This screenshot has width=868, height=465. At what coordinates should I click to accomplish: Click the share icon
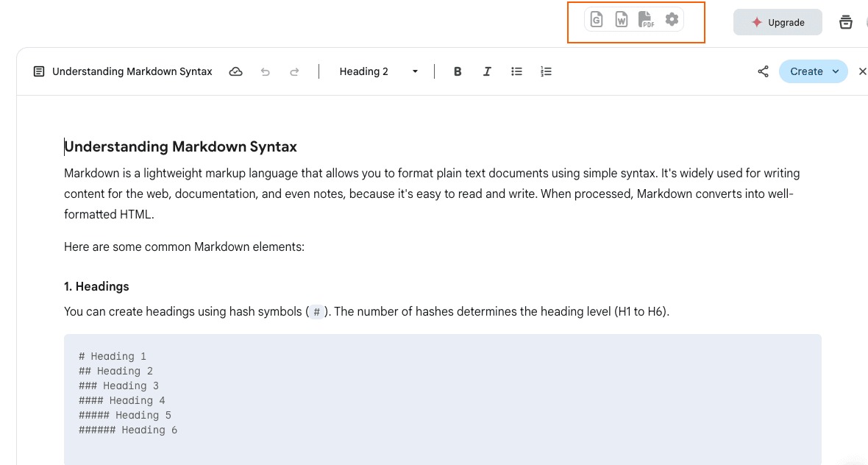coord(763,71)
